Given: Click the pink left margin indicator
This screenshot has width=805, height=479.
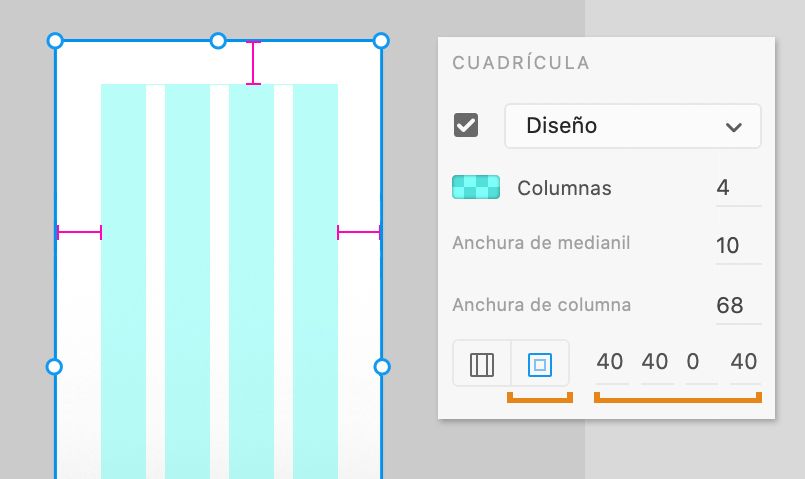Looking at the screenshot, I should tap(79, 233).
